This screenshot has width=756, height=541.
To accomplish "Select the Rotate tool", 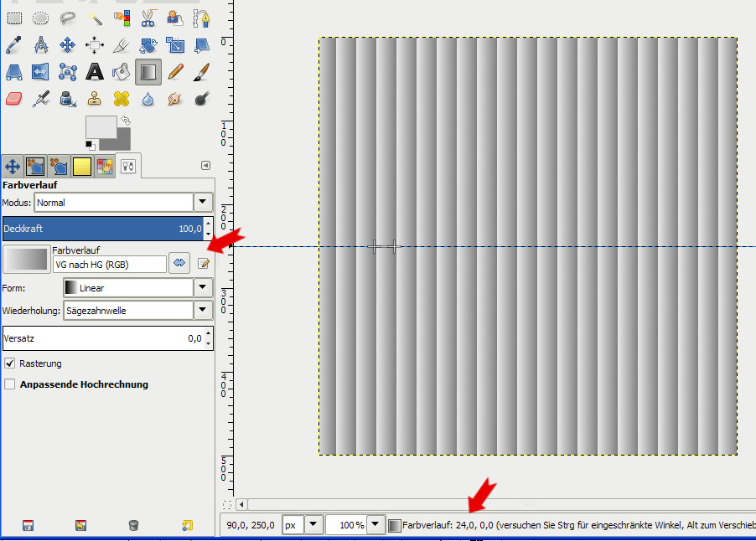I will (148, 45).
